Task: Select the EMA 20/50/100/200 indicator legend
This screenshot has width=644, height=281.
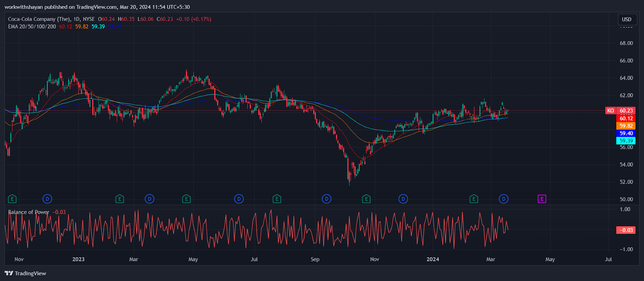Action: click(x=32, y=27)
